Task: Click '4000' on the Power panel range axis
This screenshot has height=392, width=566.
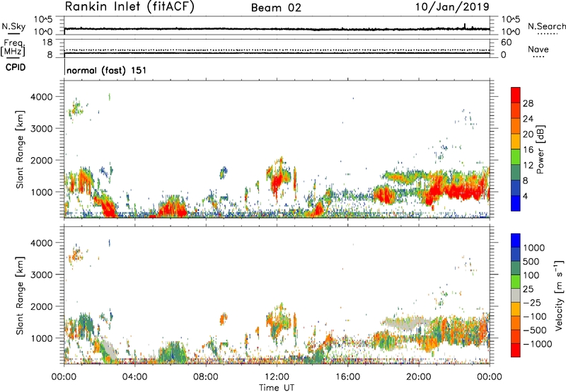Action: point(41,97)
